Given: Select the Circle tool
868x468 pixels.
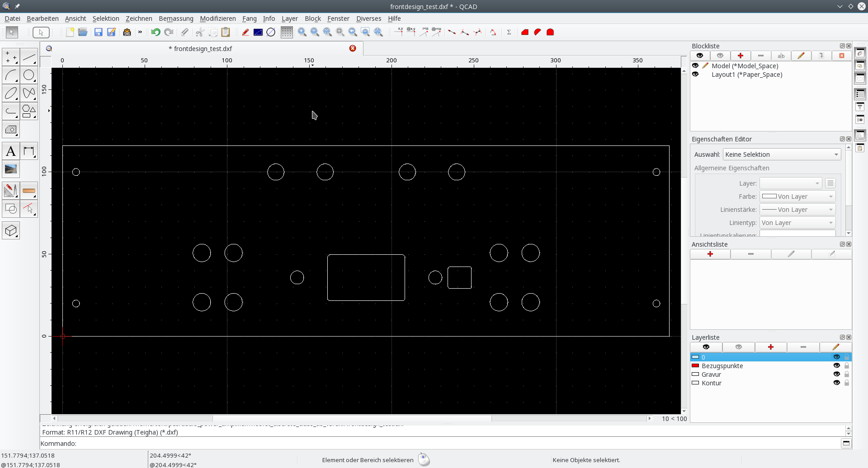Looking at the screenshot, I should pos(29,75).
